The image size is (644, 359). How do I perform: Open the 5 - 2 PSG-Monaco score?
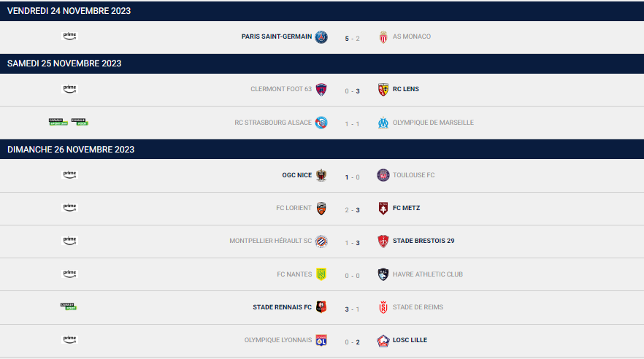click(x=353, y=39)
